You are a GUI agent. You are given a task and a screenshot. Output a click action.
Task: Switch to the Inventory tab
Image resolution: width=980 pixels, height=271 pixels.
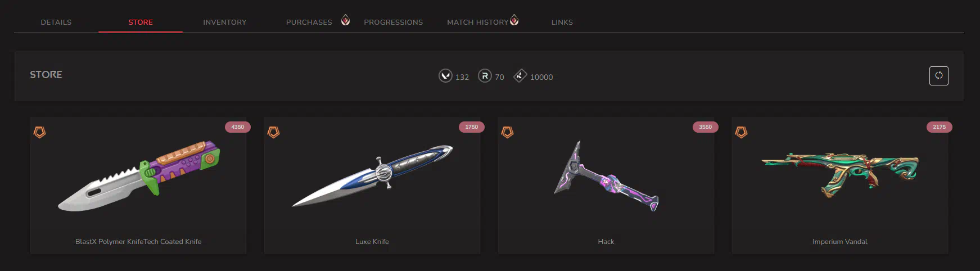pos(225,22)
